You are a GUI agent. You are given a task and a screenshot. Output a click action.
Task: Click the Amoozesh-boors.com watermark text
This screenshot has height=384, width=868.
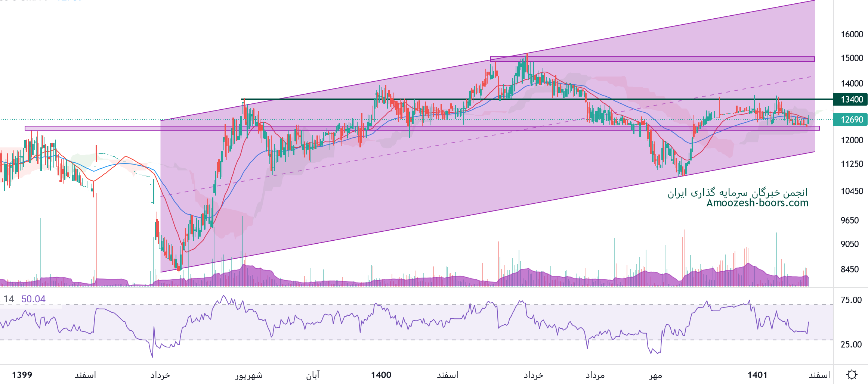pos(757,203)
